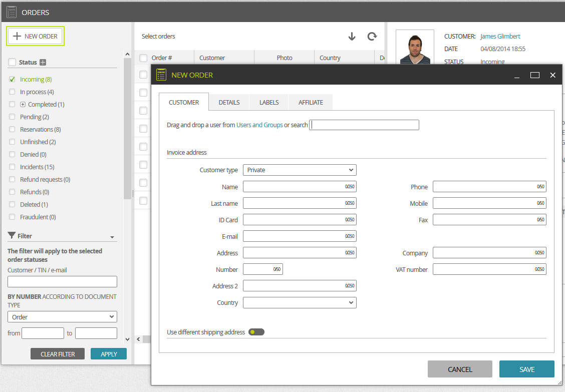
Task: Maximize the New Order dialog
Action: click(535, 75)
